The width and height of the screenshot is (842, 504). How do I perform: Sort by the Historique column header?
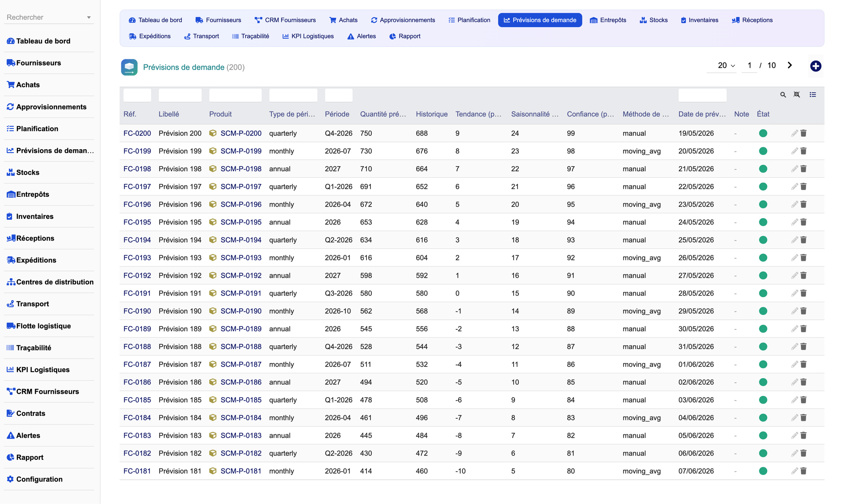[x=431, y=114]
